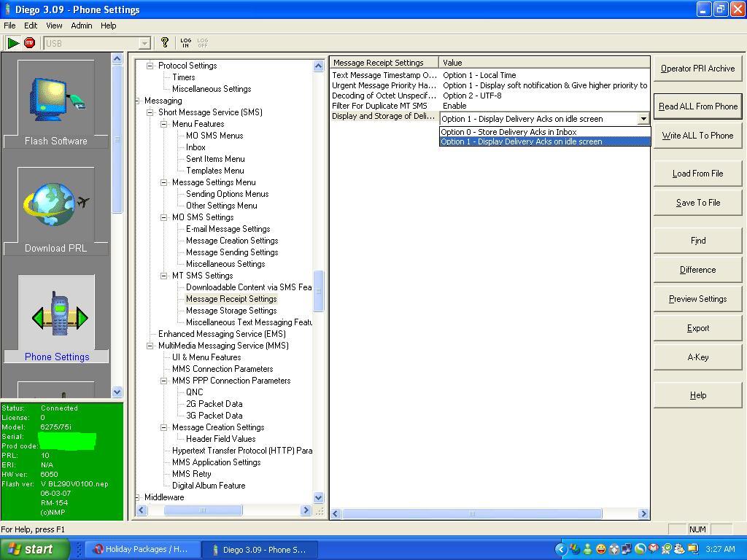Open the Flash Software sidebar icon
Screen dimensions: 747x560
click(56, 103)
